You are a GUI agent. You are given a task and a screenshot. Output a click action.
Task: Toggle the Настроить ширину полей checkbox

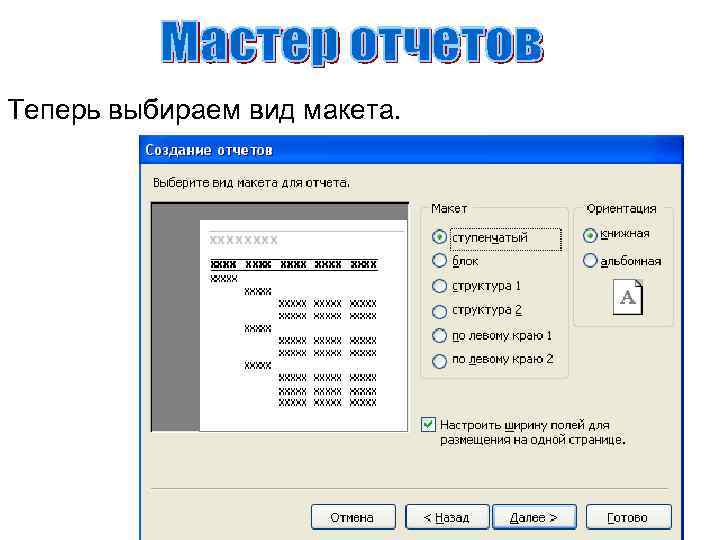point(428,425)
